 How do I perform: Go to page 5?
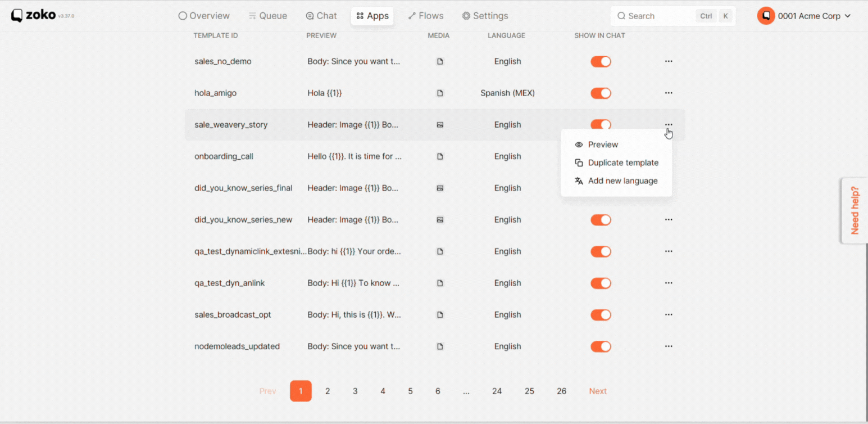pos(410,391)
